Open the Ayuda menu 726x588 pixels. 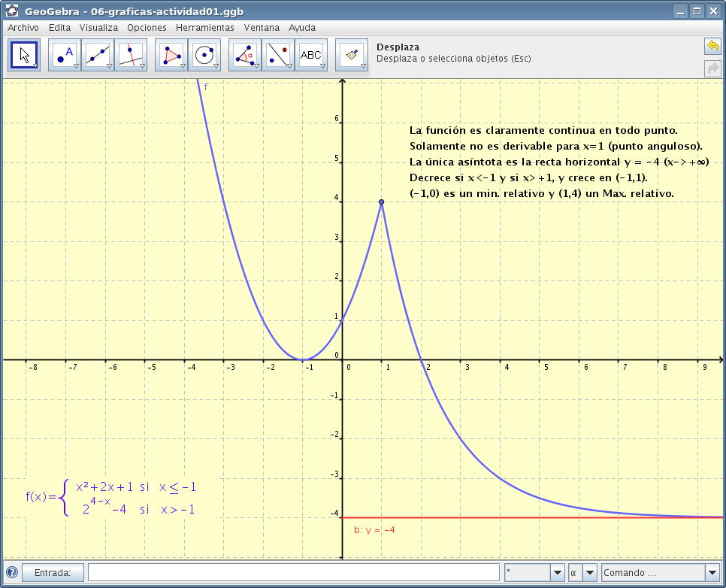(x=302, y=27)
